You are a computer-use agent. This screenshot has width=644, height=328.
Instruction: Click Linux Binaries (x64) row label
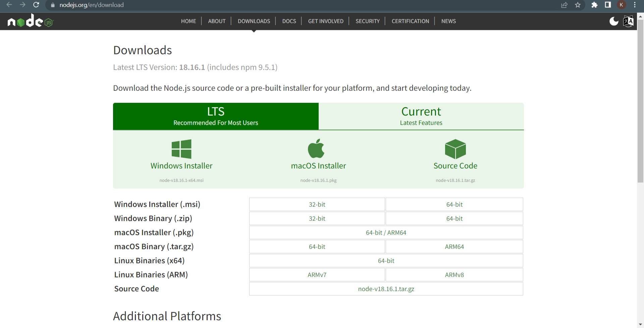pos(149,261)
